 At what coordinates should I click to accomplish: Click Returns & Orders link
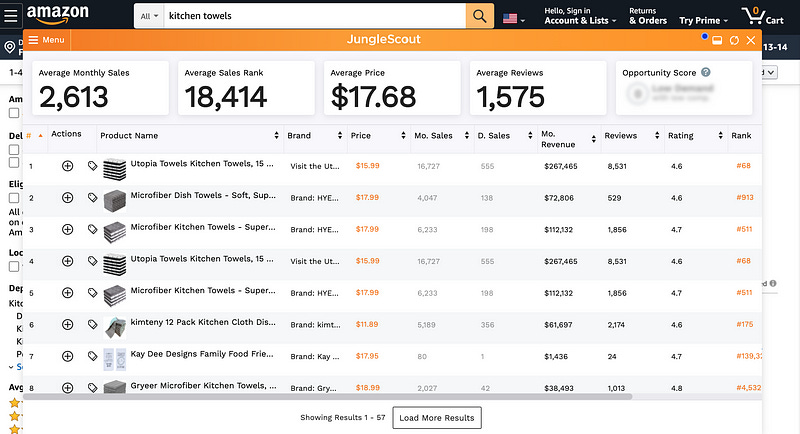[648, 16]
